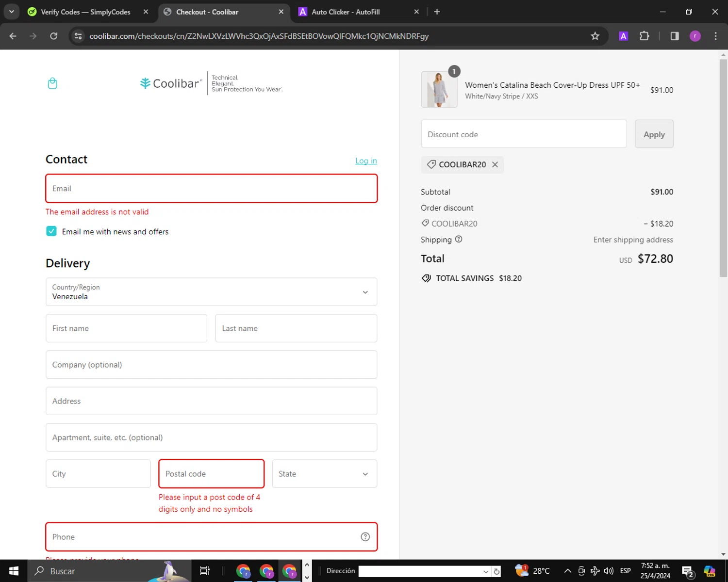The width and height of the screenshot is (728, 582).
Task: Click the Address field
Action: point(211,401)
